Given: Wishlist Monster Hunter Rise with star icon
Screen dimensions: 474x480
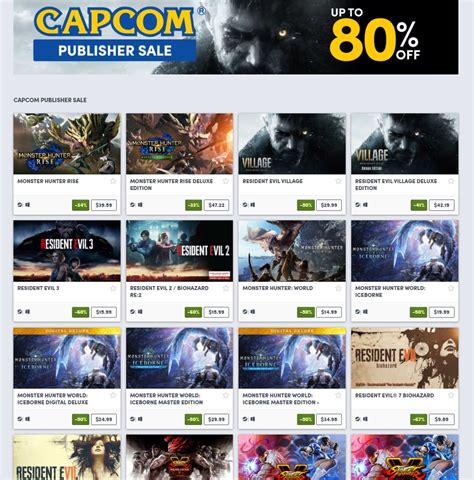Looking at the screenshot, I should (x=113, y=181).
